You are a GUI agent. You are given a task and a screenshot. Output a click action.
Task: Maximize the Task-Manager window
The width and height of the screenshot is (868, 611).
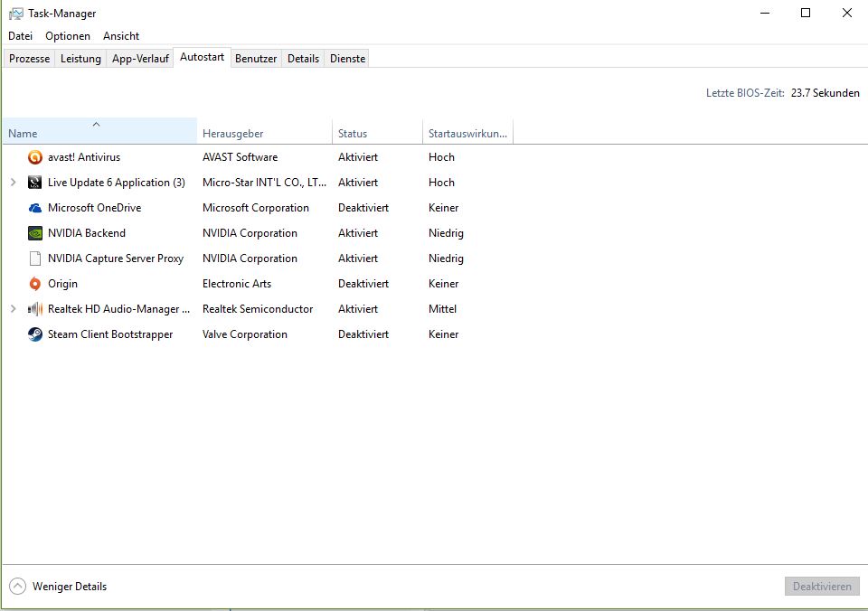tap(806, 13)
